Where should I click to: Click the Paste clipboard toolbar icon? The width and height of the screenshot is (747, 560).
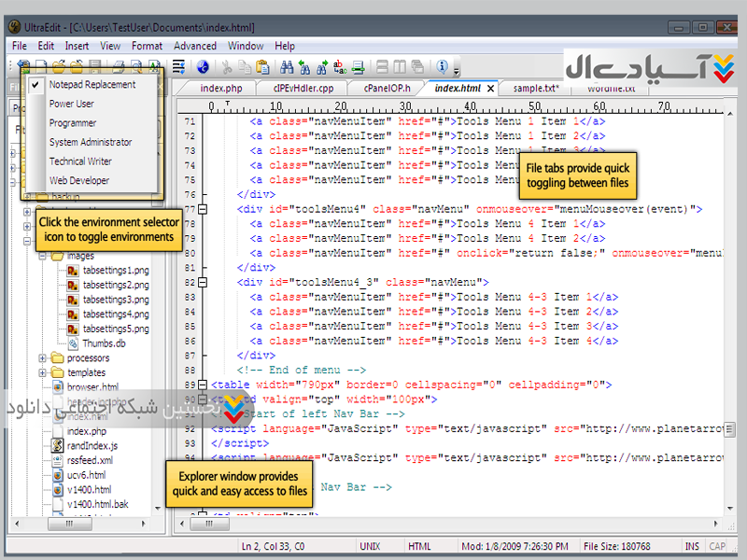coord(262,66)
